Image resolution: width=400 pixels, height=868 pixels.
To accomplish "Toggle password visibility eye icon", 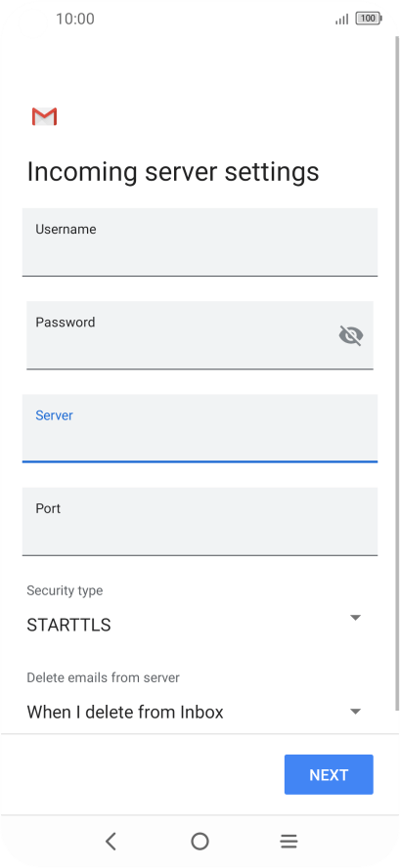I will pyautogui.click(x=351, y=335).
